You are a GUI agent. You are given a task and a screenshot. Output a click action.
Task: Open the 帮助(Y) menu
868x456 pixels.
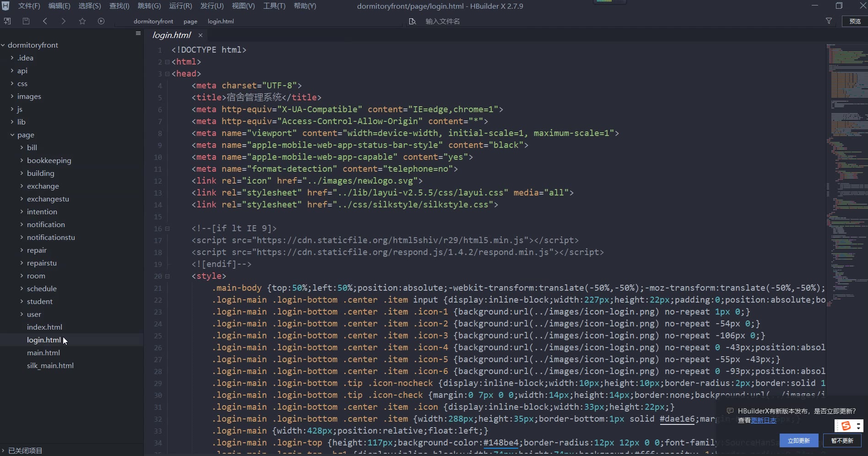(305, 6)
